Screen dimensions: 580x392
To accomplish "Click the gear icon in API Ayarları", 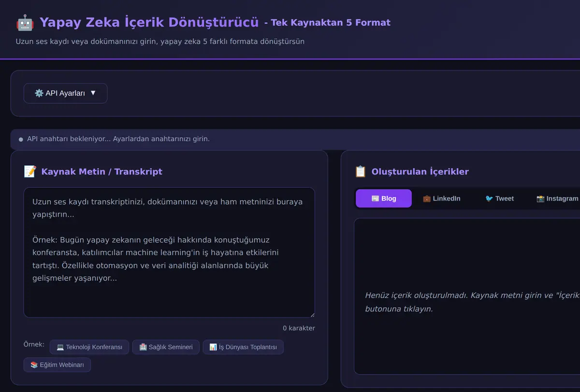I will tap(39, 93).
